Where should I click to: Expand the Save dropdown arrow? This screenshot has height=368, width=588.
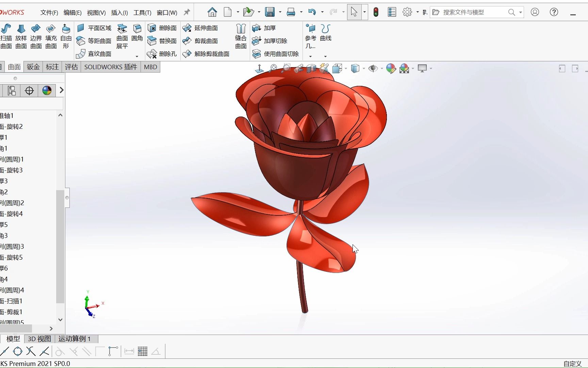point(280,12)
